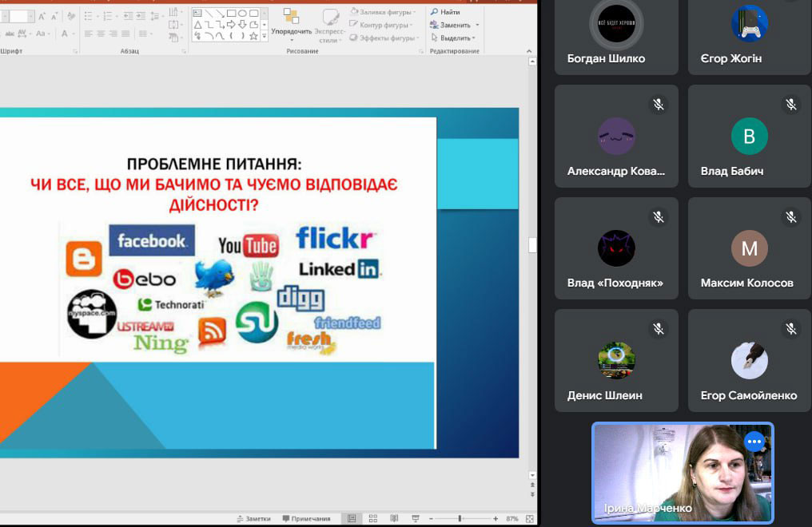This screenshot has height=527, width=812.
Task: Select the arrow line shape
Action: (220, 14)
